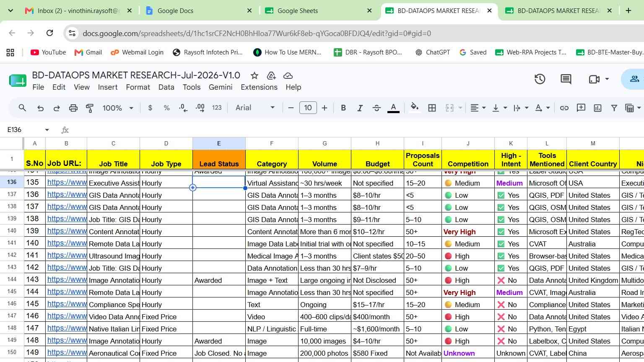Toggle the No cross mark in row 146
Image resolution: width=644 pixels, height=362 pixels.
501,305
